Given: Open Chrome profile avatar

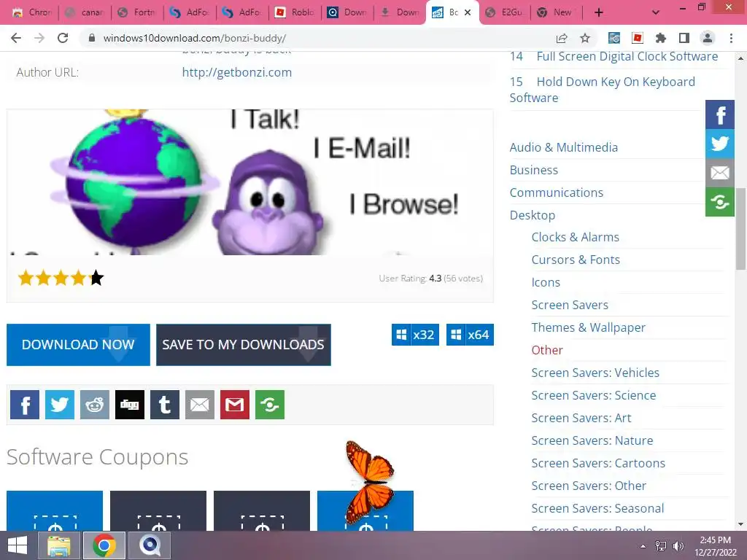Looking at the screenshot, I should 708,38.
